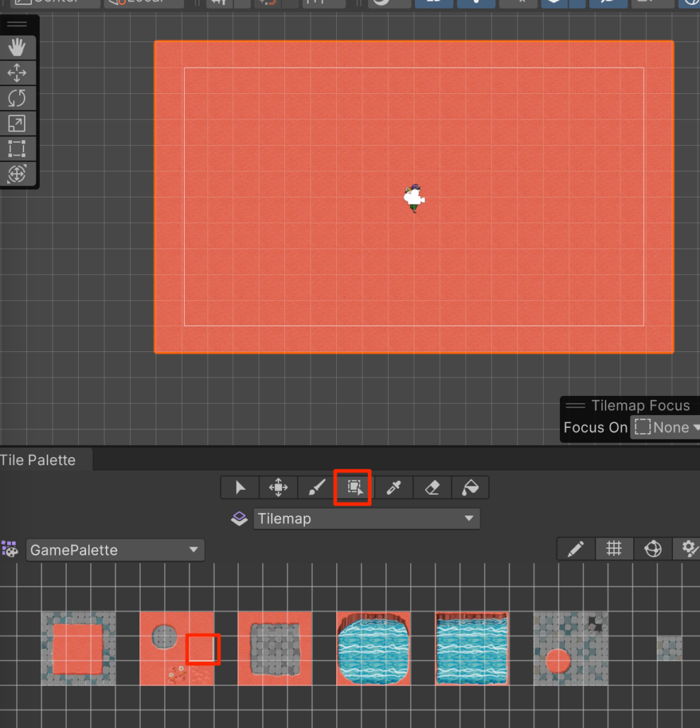
Task: Click the palette icon beside GamePalette
Action: tap(10, 550)
